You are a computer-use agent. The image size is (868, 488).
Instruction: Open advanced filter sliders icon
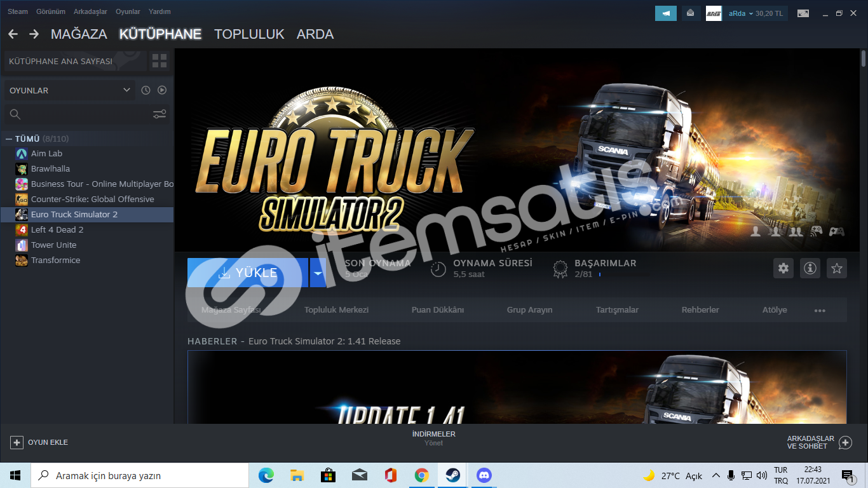tap(159, 114)
